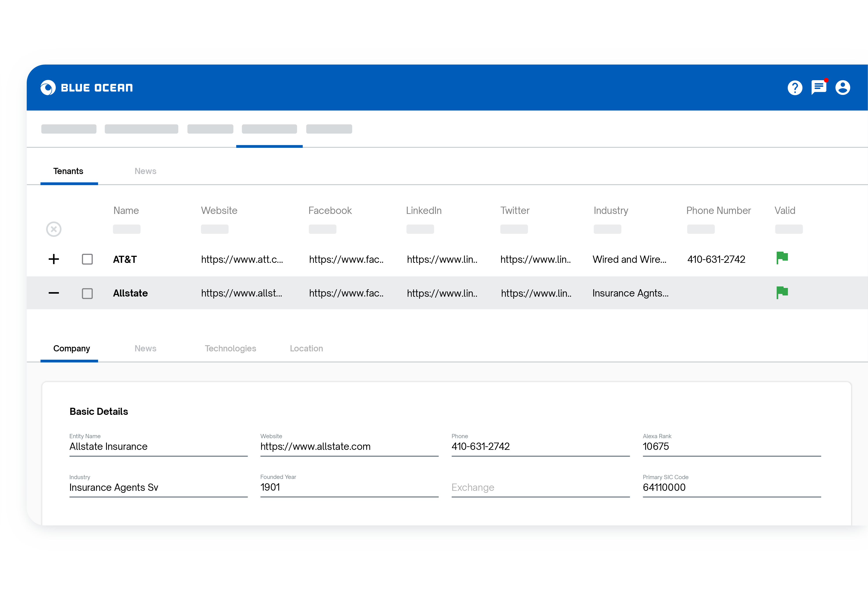Open the Allstate Facebook link
This screenshot has height=597, width=868.
coord(346,293)
